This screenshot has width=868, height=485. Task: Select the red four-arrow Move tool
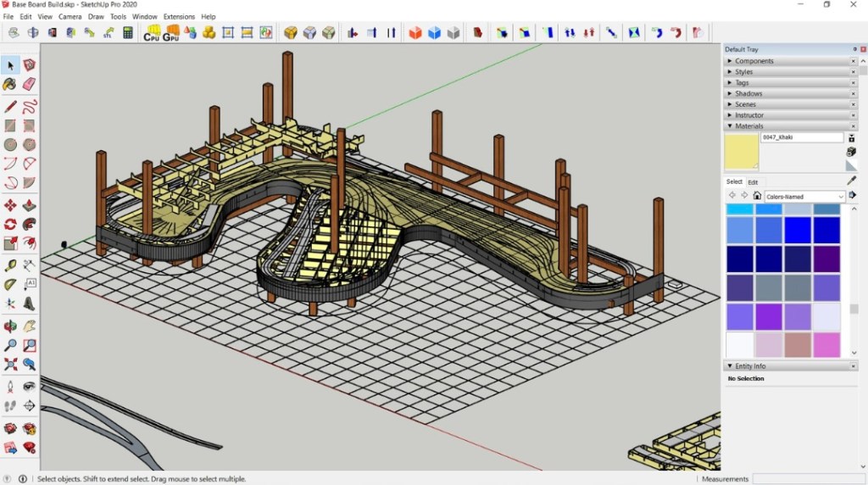(10, 205)
